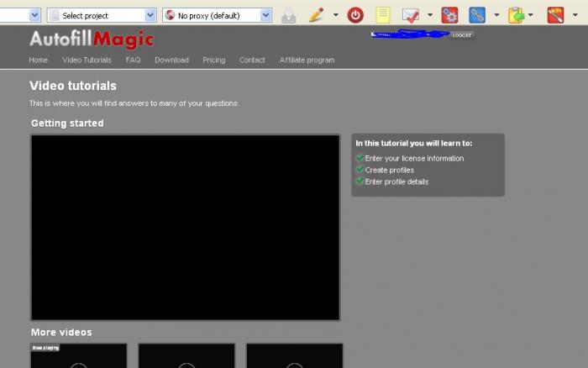
Task: Select the Now playing video thumbnail
Action: [x=78, y=355]
